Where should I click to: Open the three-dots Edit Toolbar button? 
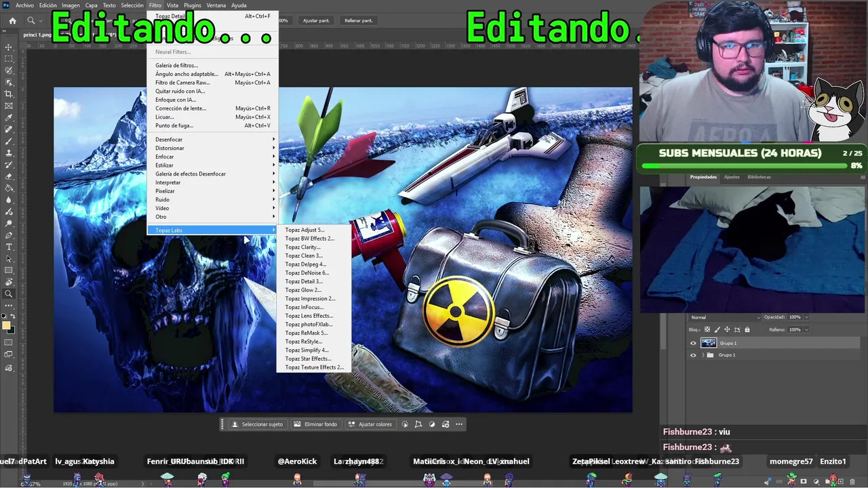[x=9, y=306]
